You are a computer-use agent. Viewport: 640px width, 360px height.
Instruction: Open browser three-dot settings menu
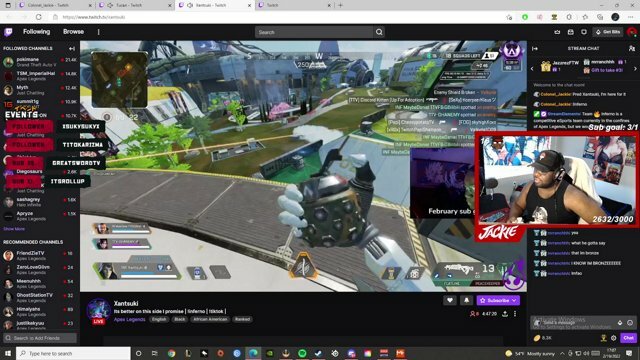[631, 17]
